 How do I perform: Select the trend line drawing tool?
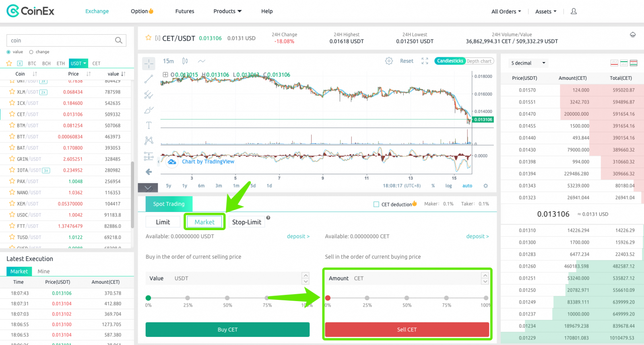pos(149,79)
